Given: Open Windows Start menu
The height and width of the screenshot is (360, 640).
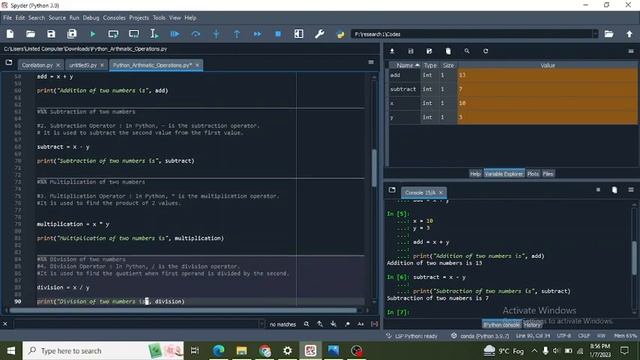Looking at the screenshot, I should (11, 351).
